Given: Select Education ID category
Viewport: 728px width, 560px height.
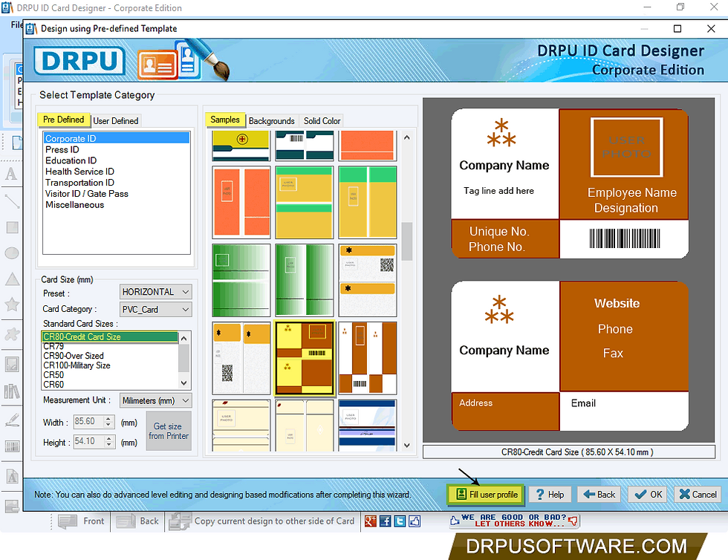Looking at the screenshot, I should [117, 160].
